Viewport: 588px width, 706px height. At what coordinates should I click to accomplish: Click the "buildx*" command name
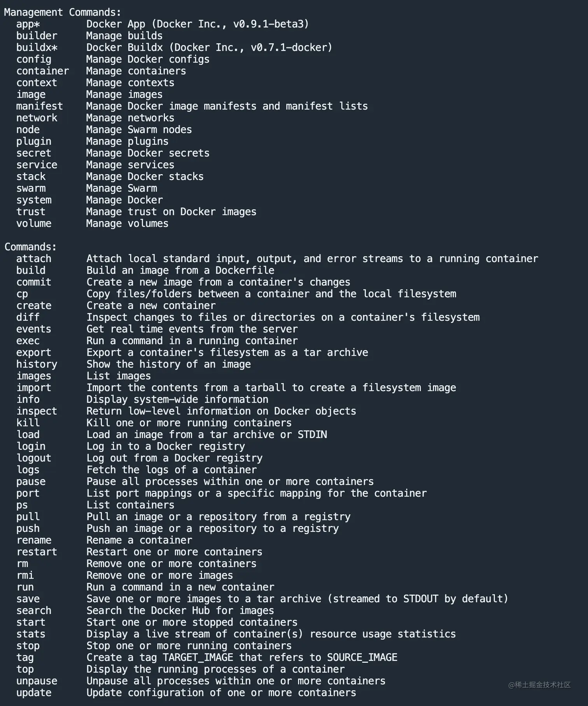37,47
